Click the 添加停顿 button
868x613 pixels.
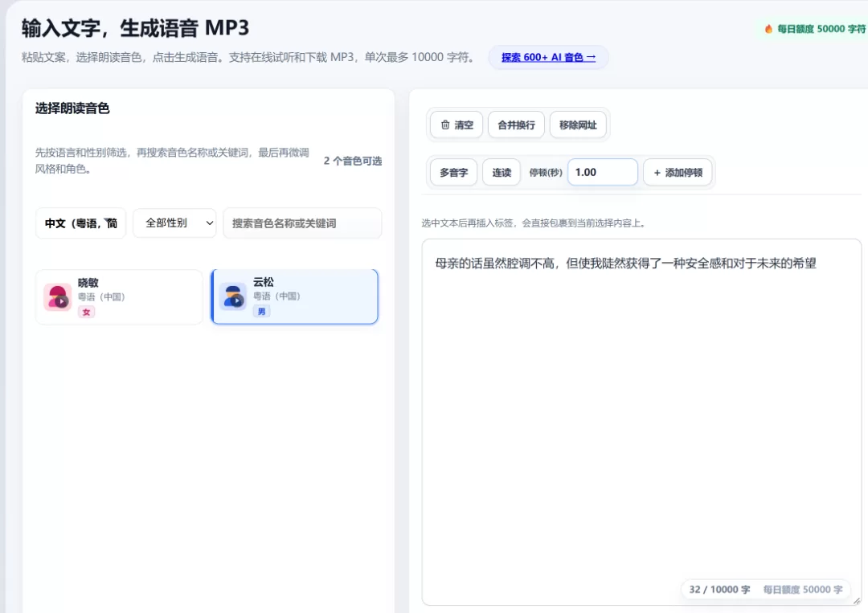coord(678,173)
